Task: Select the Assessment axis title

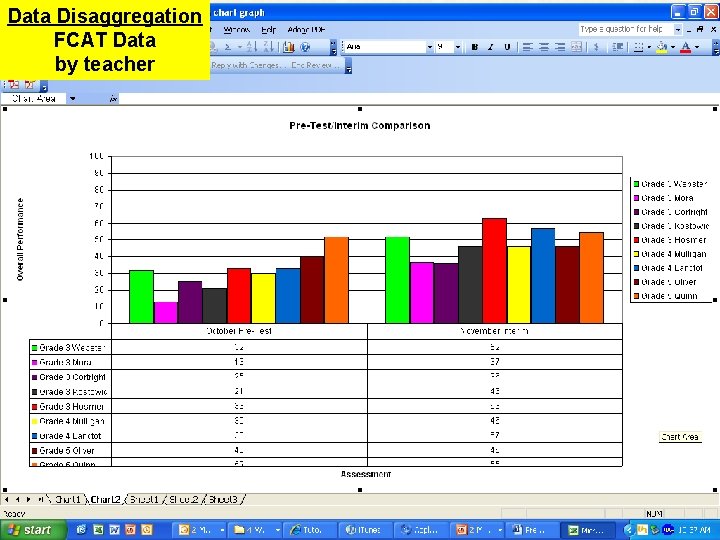Action: click(x=366, y=474)
